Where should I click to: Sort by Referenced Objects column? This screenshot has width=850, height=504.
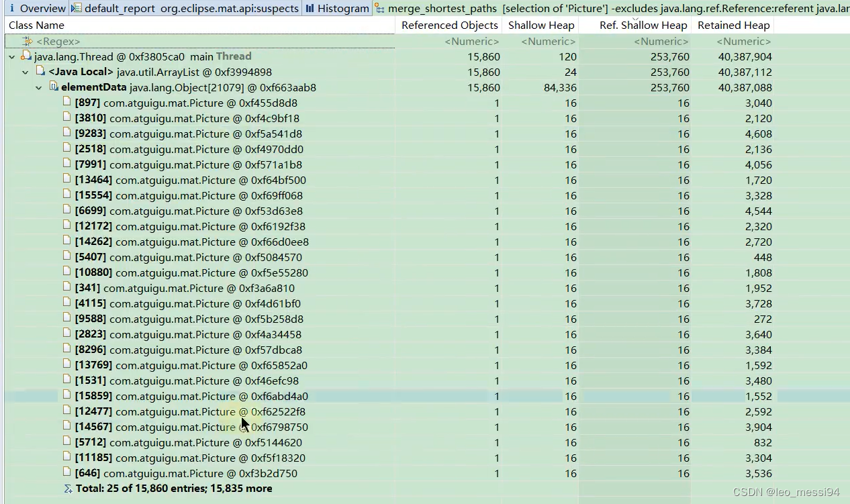[x=450, y=25]
